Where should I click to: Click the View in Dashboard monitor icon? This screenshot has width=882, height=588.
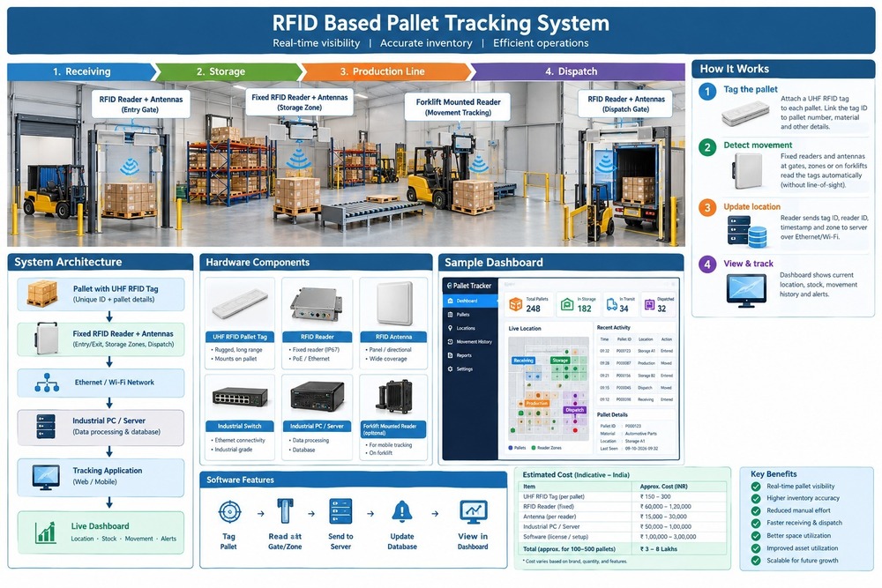pos(473,511)
